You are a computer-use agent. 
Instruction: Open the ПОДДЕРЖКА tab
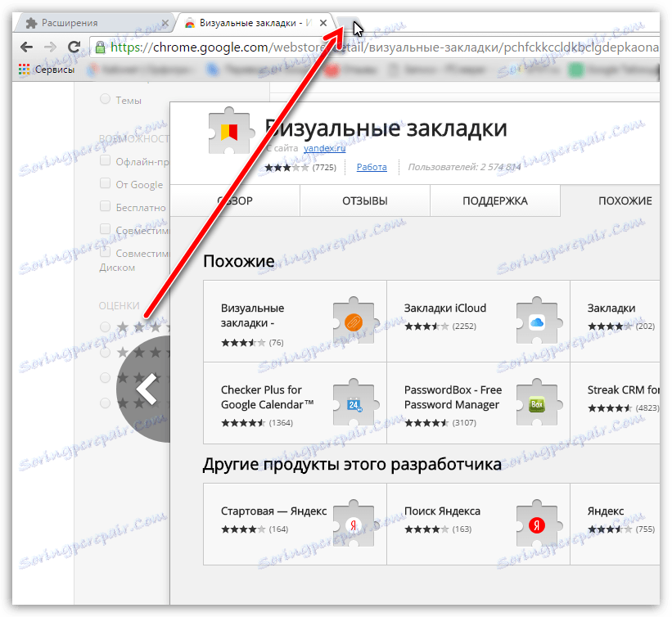[495, 201]
